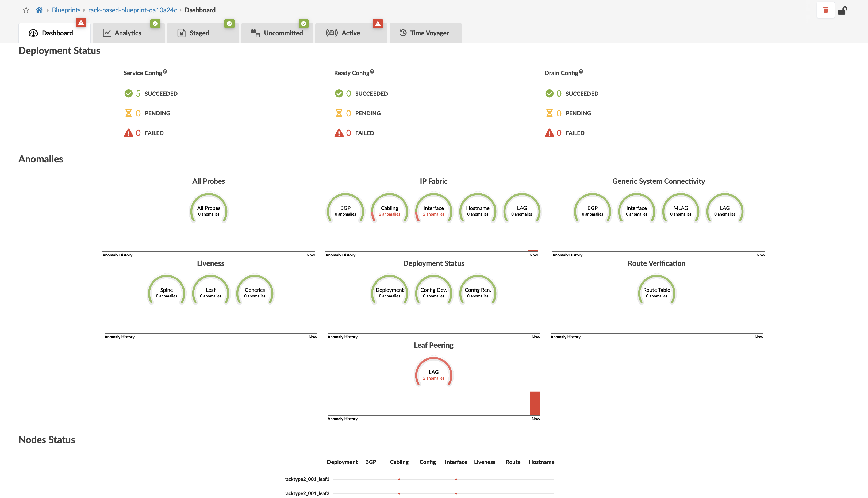The height and width of the screenshot is (498, 868).
Task: Switch to the Analytics tab
Action: (x=128, y=33)
